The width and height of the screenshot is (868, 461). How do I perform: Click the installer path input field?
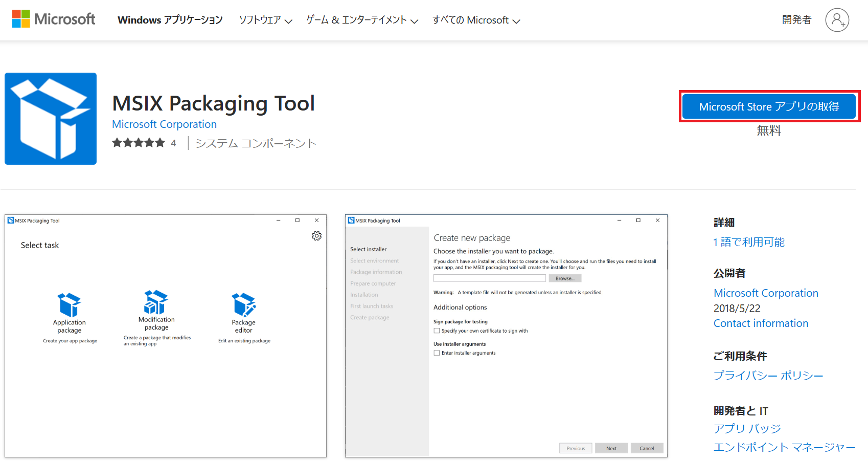coord(490,278)
